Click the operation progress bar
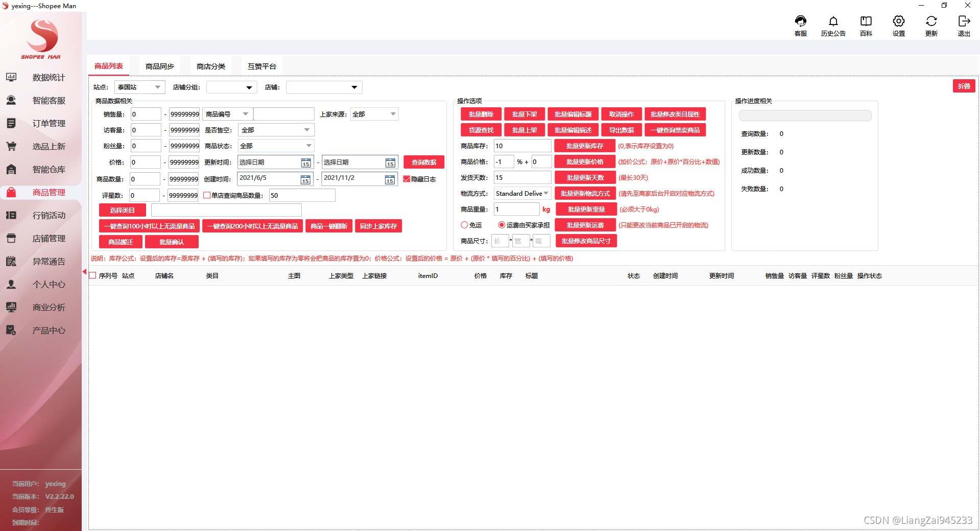This screenshot has height=531, width=980. point(805,116)
